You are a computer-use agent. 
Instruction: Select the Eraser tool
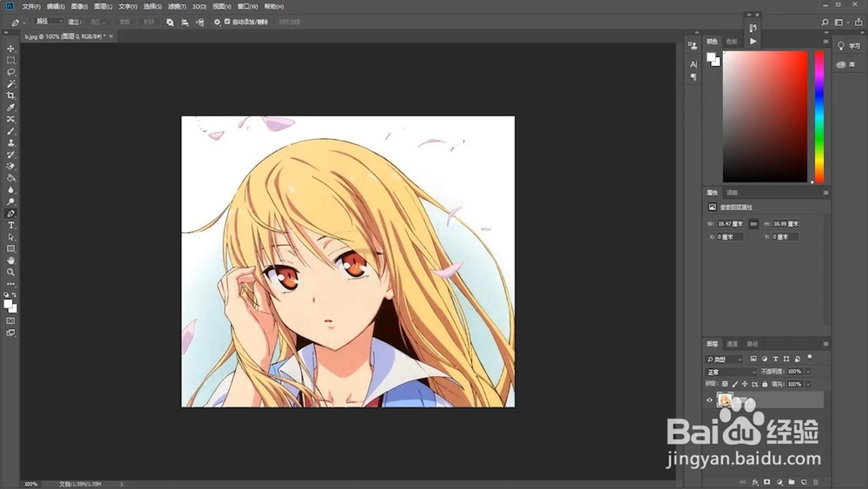click(10, 166)
